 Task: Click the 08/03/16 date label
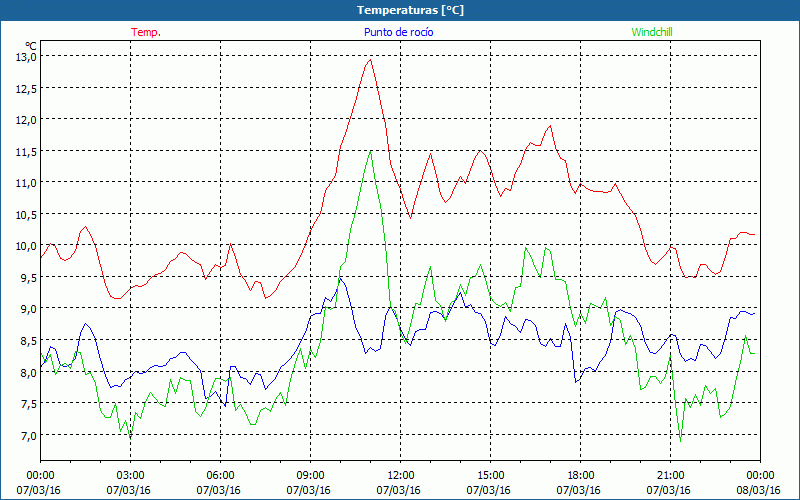point(759,490)
